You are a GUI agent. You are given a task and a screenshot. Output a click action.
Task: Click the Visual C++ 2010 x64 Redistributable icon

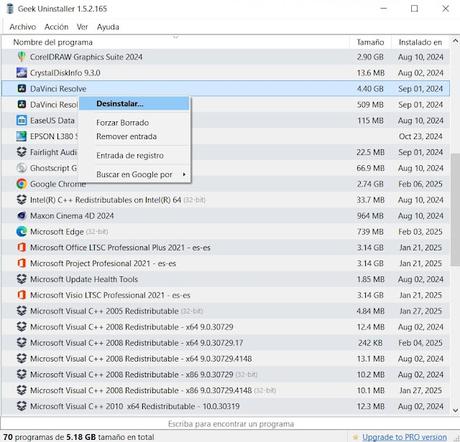tap(22, 406)
